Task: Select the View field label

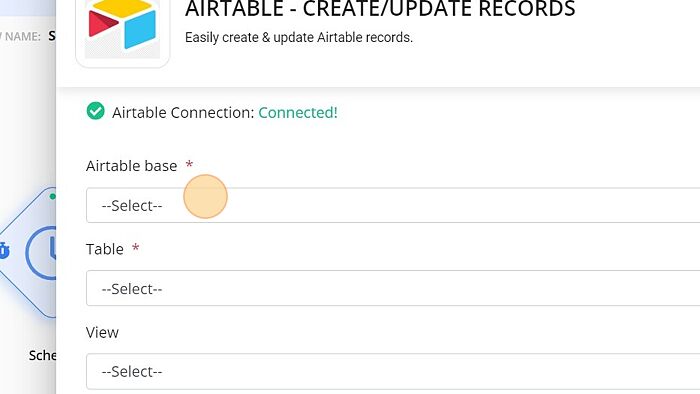Action: 102,332
